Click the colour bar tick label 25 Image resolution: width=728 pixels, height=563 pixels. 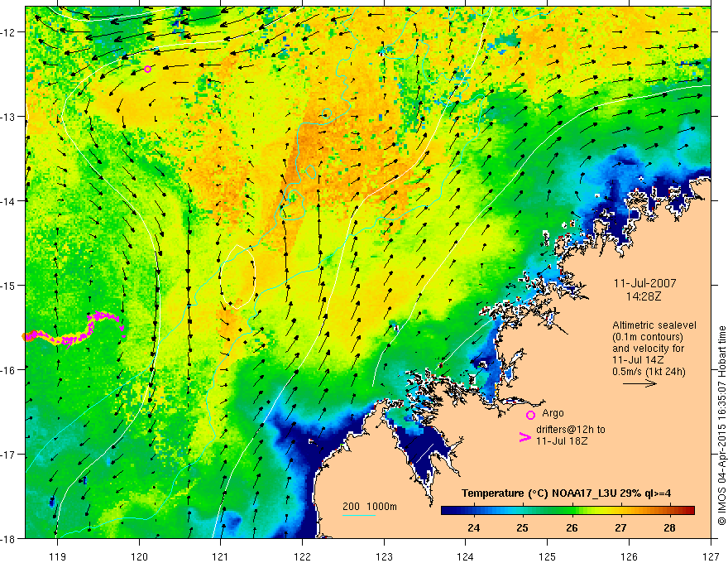coord(522,527)
